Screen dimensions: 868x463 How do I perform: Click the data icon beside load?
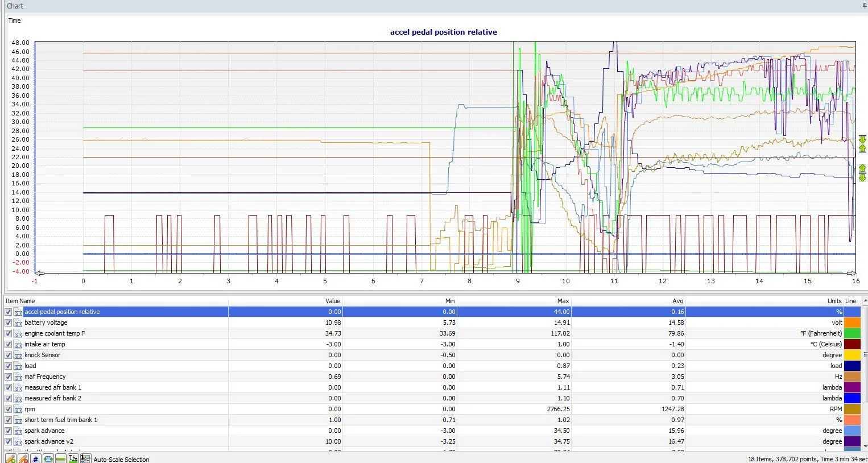(x=18, y=366)
